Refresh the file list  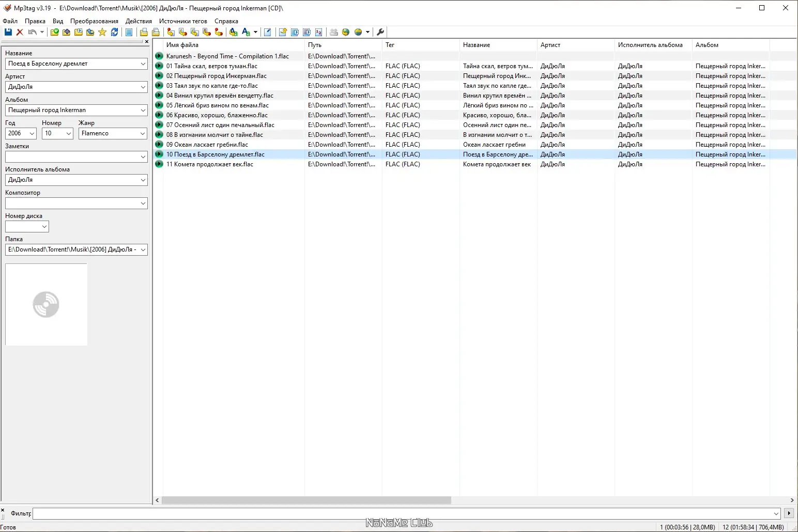pos(115,32)
